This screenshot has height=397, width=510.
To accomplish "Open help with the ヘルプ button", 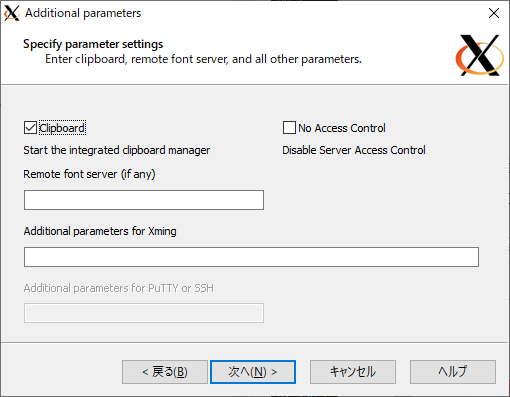I will coord(453,372).
